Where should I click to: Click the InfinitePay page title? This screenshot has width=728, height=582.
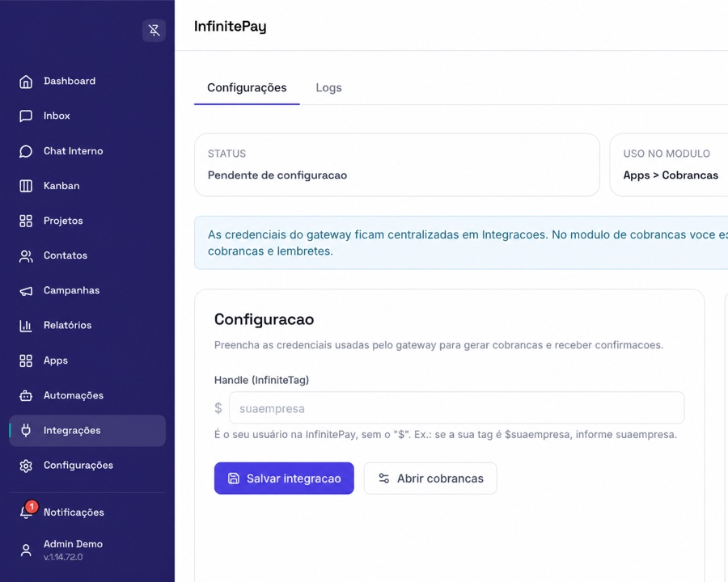click(x=231, y=27)
